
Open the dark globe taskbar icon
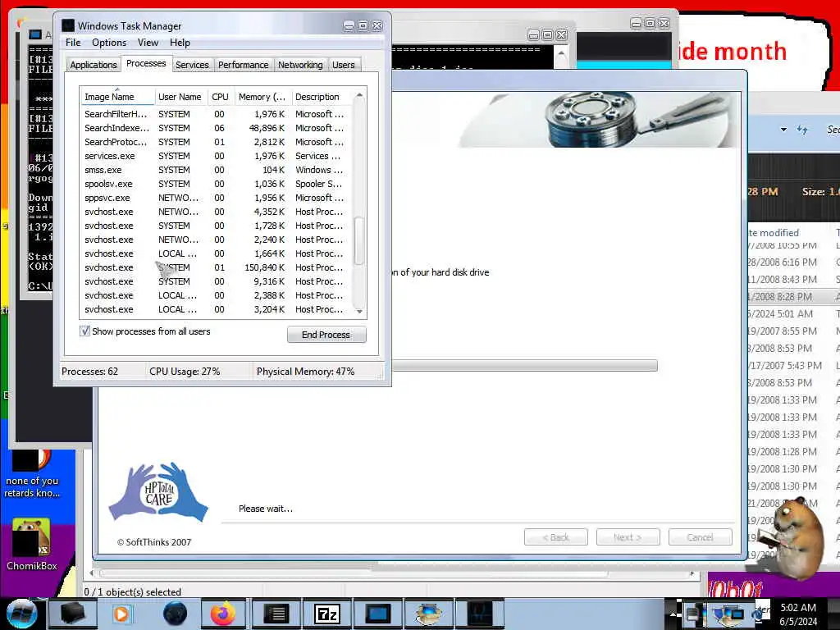pyautogui.click(x=175, y=614)
